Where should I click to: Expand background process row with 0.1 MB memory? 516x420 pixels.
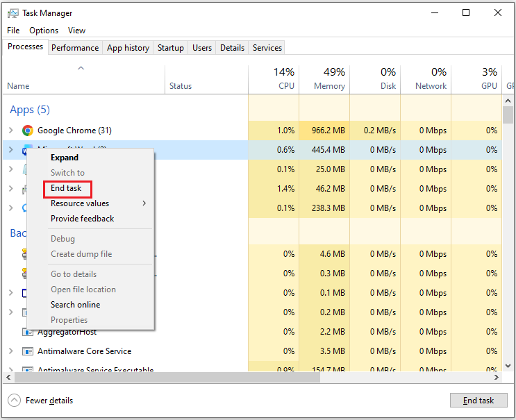11,293
